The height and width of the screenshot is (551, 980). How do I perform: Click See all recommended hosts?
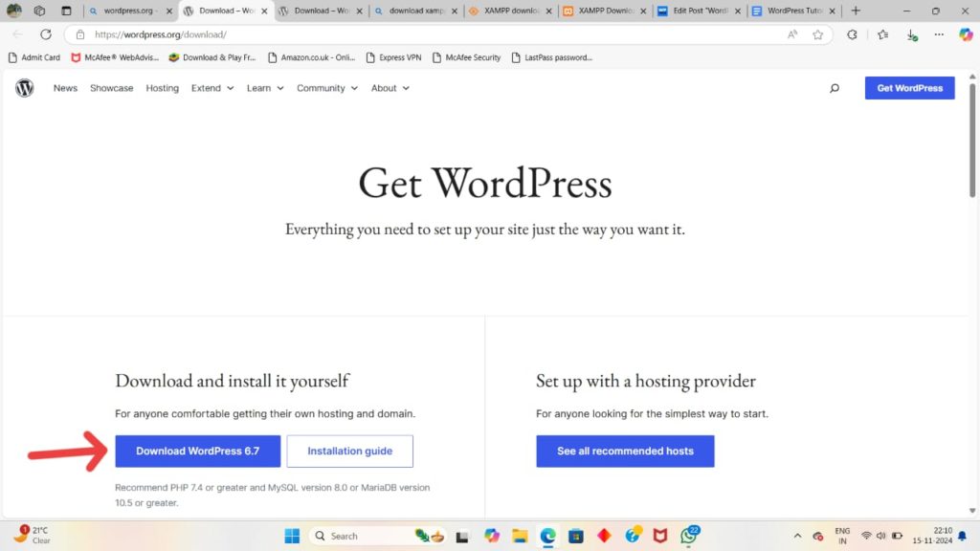(x=625, y=452)
